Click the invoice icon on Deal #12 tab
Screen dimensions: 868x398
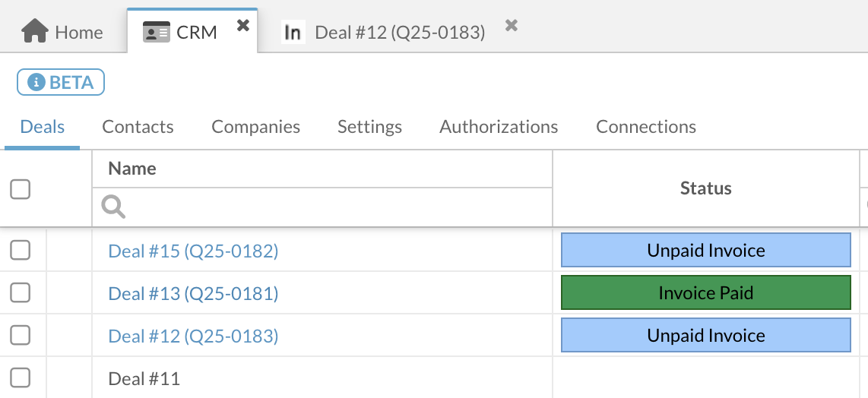293,33
